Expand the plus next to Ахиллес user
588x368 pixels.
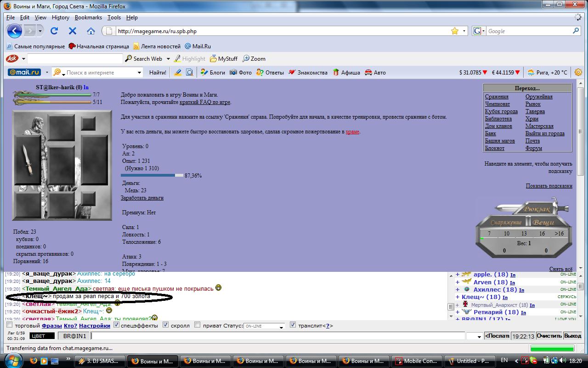coord(458,289)
